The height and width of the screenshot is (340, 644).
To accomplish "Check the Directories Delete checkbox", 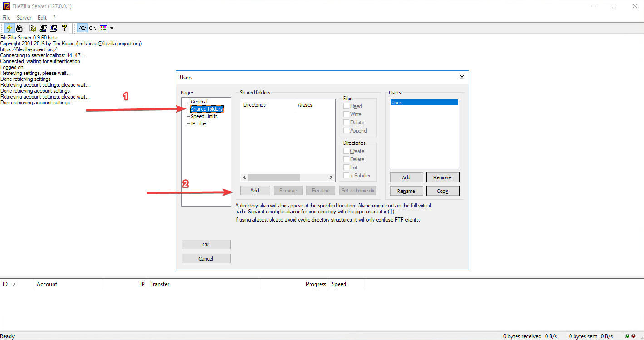I will 346,159.
